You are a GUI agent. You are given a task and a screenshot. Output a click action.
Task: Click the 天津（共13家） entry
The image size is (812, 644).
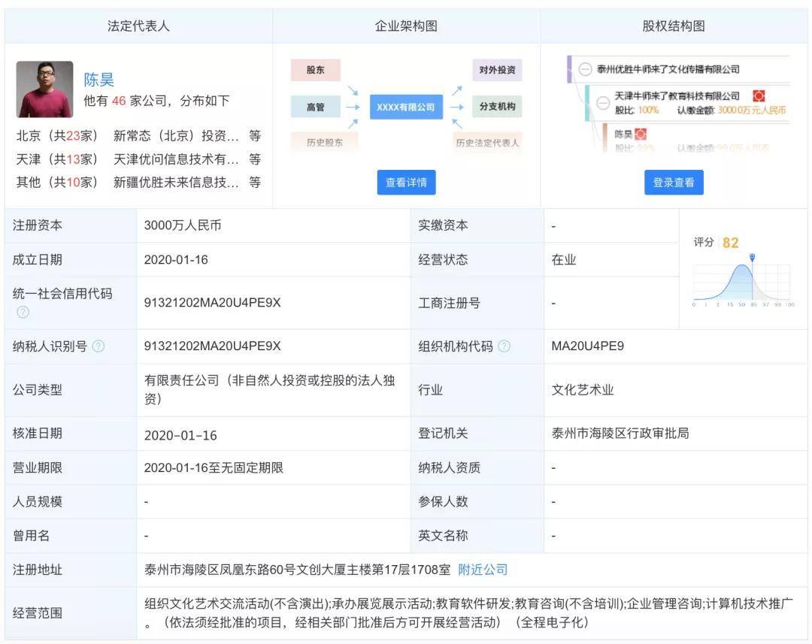coord(57,159)
